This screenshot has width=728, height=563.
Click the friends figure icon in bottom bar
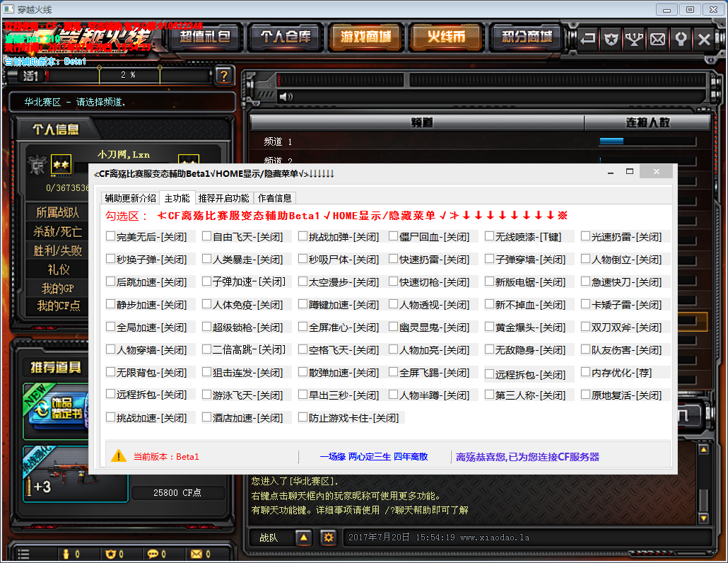coord(66,554)
